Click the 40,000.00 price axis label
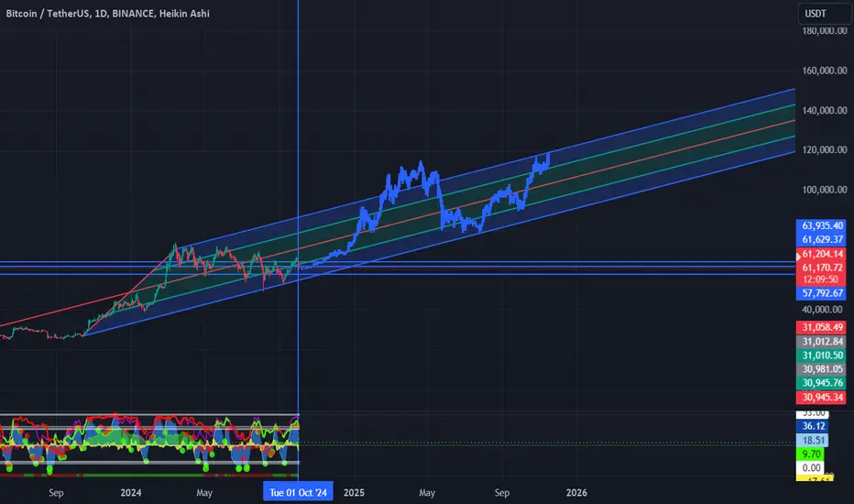854x504 pixels. click(821, 310)
